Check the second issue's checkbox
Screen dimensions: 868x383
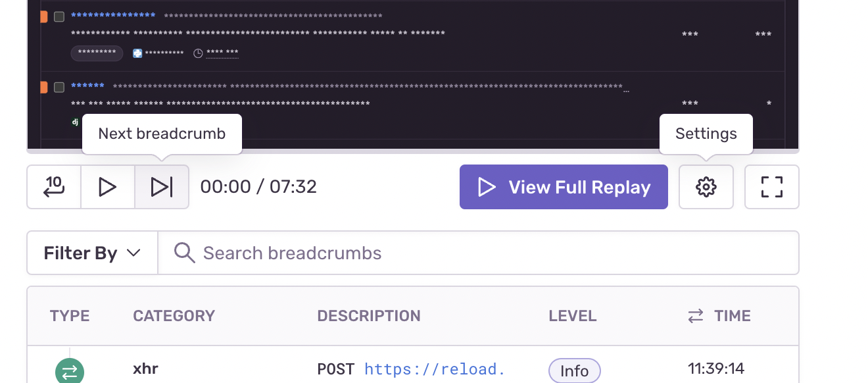59,86
